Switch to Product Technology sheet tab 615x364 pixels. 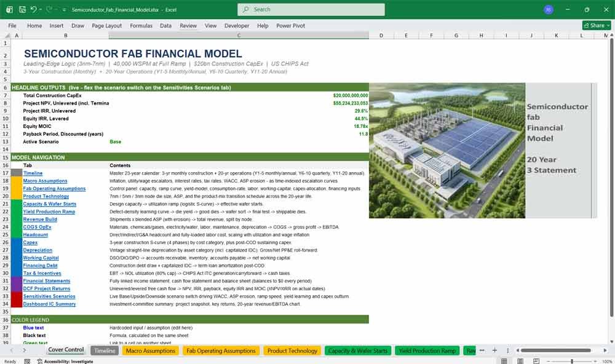coord(292,350)
